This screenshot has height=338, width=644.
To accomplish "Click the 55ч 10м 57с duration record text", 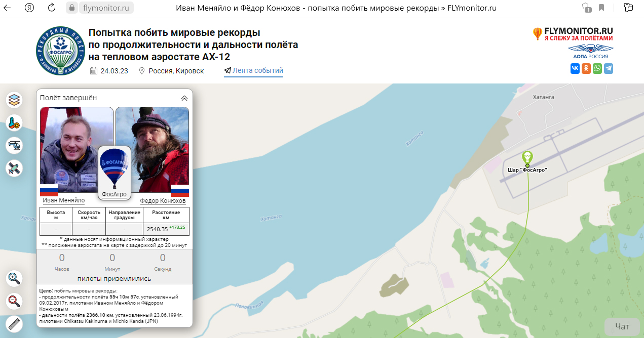I will (124, 297).
